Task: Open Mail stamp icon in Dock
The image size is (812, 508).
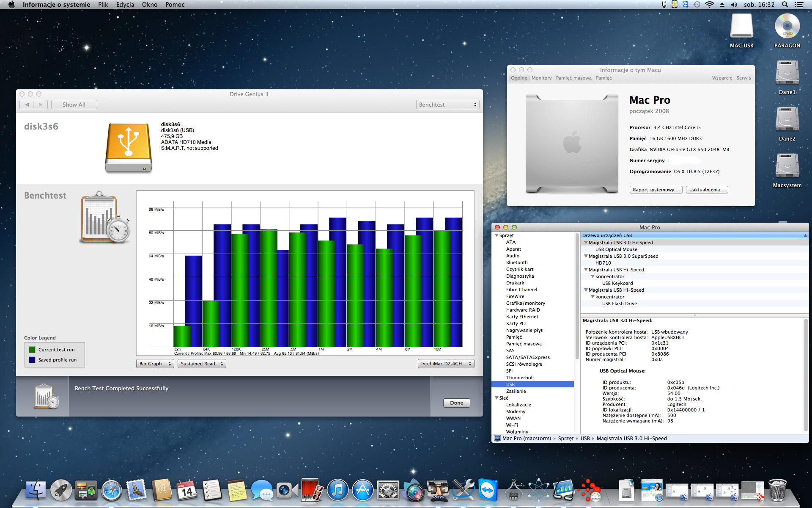Action: pyautogui.click(x=136, y=490)
